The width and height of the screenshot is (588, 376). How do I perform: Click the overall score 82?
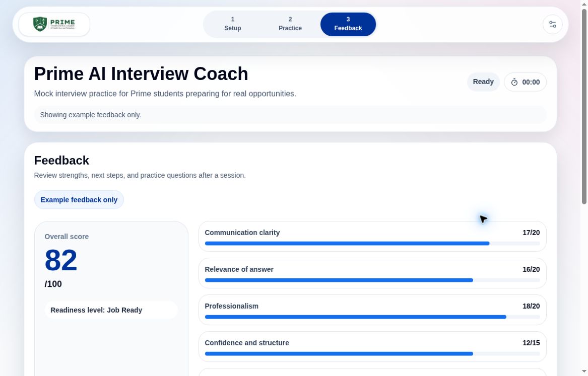(61, 260)
